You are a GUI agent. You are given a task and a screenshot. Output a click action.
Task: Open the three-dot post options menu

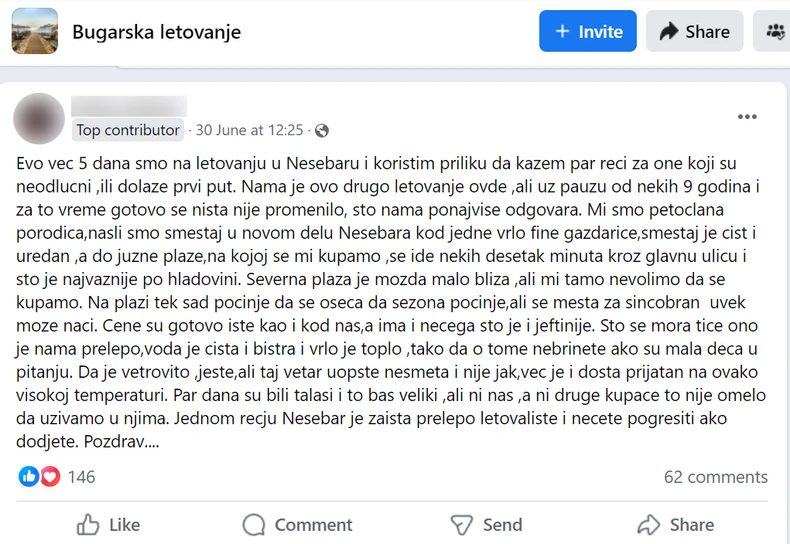tap(747, 117)
